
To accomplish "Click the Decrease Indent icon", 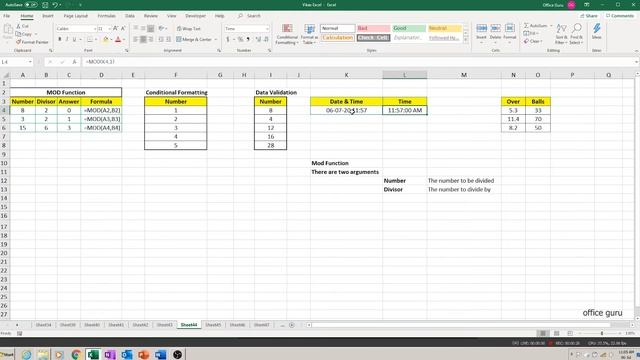I will [161, 40].
